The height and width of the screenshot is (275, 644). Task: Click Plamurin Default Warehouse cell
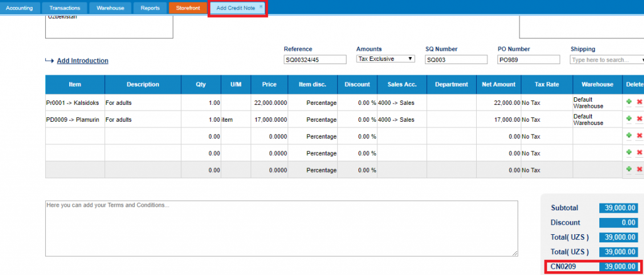point(597,120)
